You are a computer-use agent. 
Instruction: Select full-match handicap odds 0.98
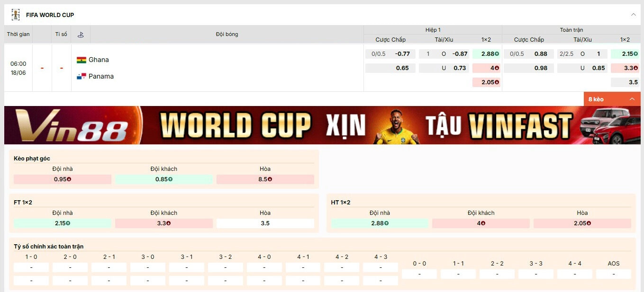pos(529,68)
